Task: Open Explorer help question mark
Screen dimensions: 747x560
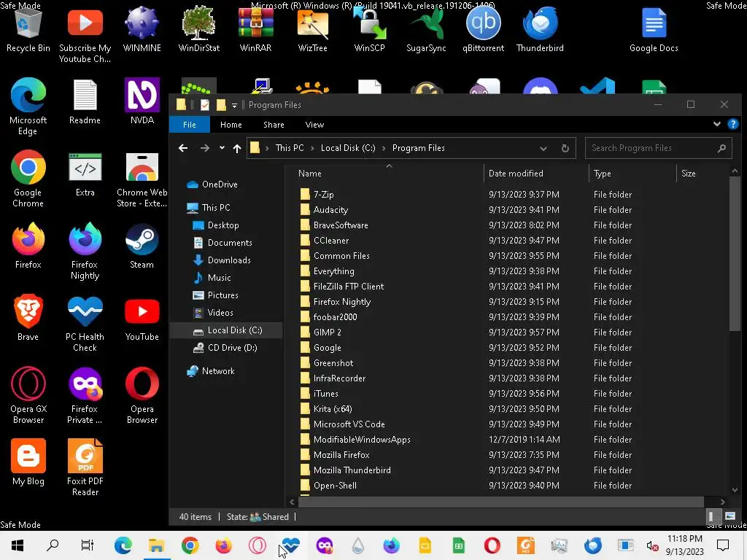Action: pyautogui.click(x=732, y=124)
